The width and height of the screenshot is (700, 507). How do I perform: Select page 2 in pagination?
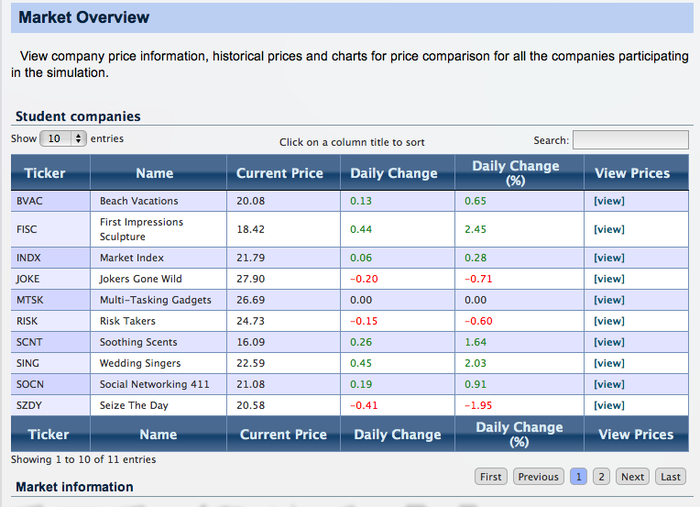(x=601, y=477)
